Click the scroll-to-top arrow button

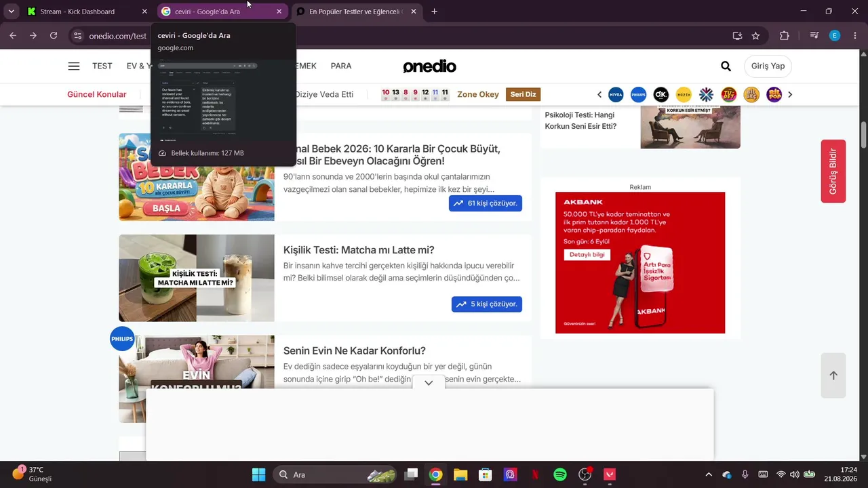point(833,375)
